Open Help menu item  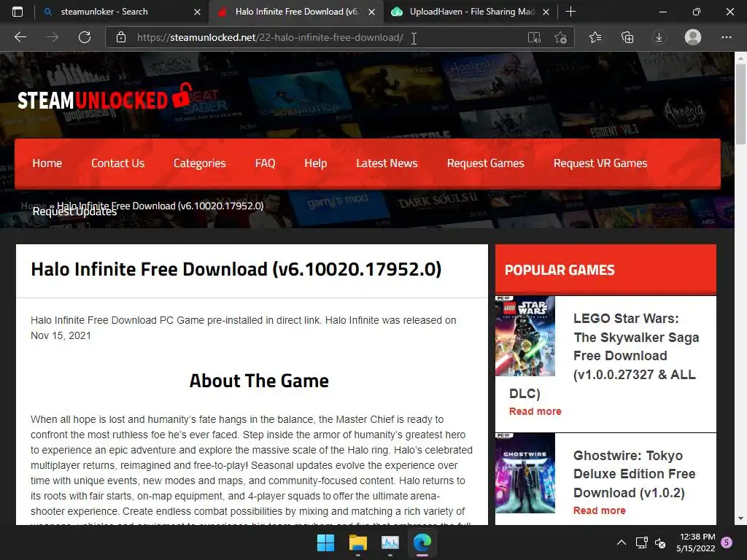[315, 163]
